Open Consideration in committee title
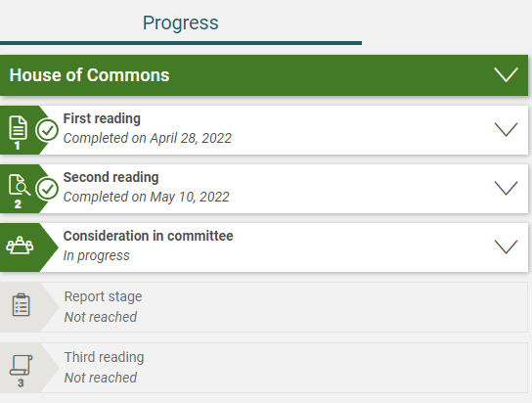 pos(149,236)
